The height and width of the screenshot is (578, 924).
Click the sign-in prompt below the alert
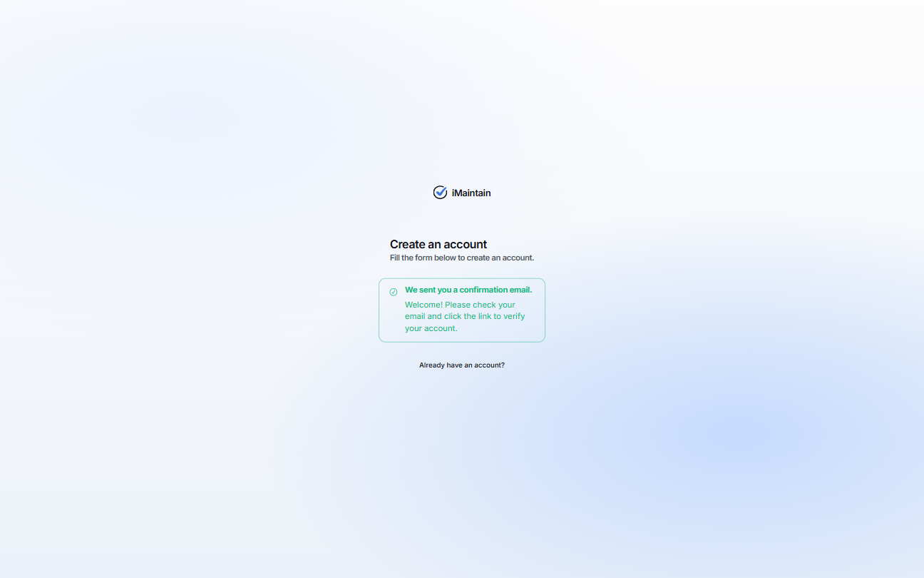point(461,365)
